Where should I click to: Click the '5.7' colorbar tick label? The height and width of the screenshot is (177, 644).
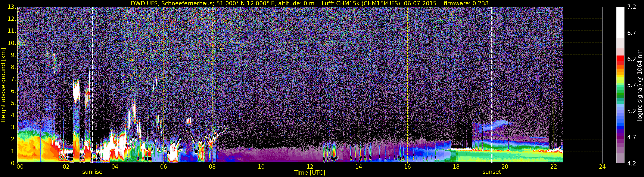click(x=632, y=85)
